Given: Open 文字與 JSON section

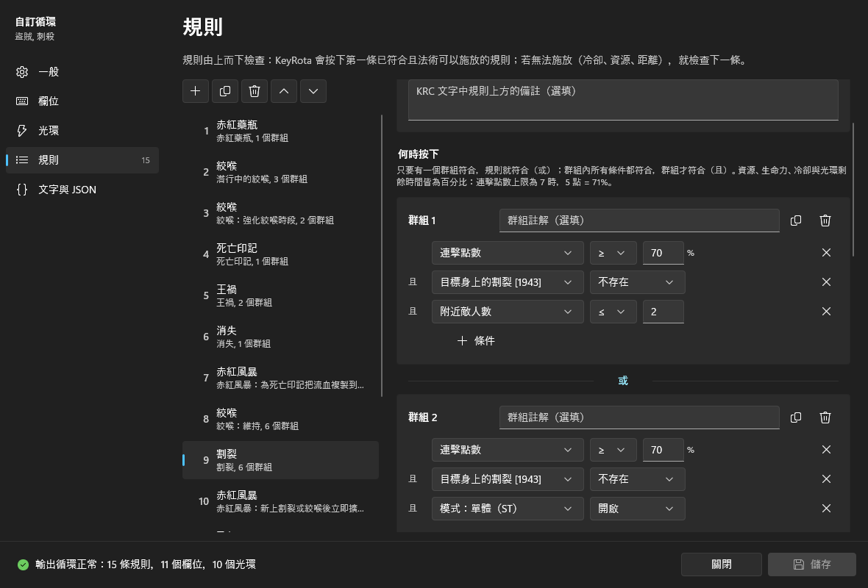Looking at the screenshot, I should click(x=82, y=190).
